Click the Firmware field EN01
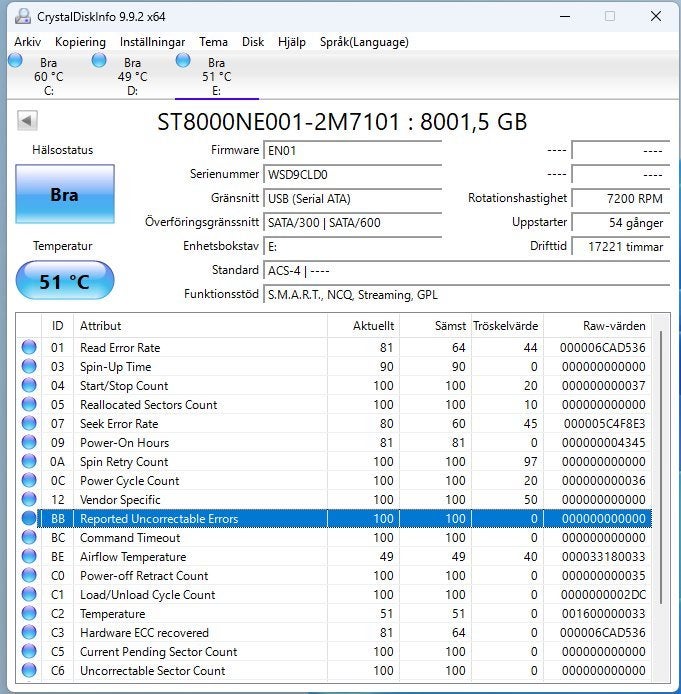 tap(353, 151)
